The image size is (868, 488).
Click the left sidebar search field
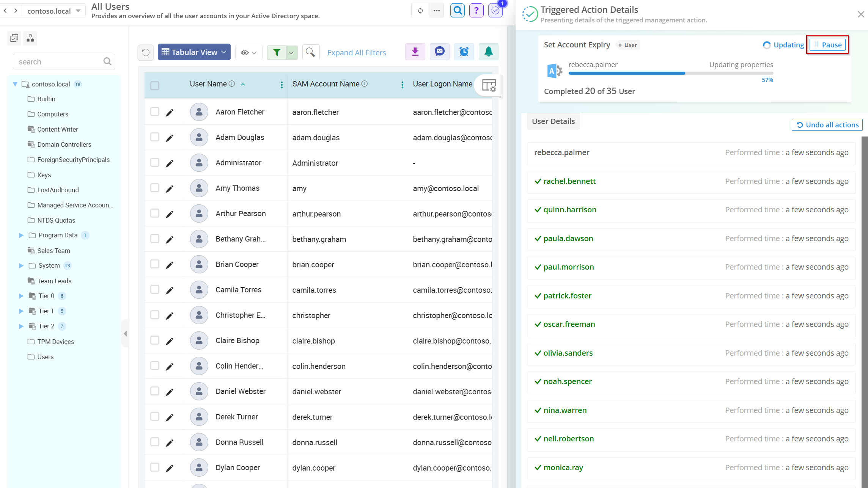[64, 61]
